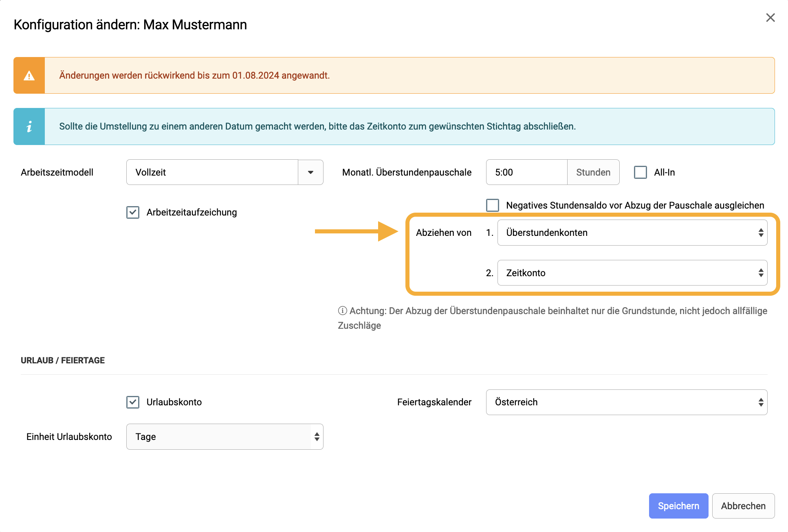788x532 pixels.
Task: Open the Feiertagskalender dropdown Österreich
Action: point(626,402)
